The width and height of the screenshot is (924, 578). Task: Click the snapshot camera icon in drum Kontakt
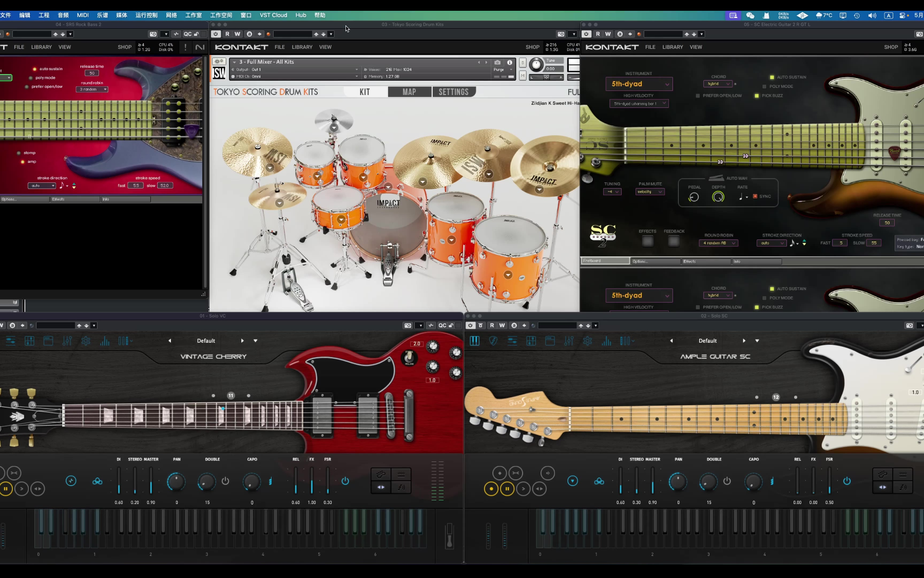[497, 62]
